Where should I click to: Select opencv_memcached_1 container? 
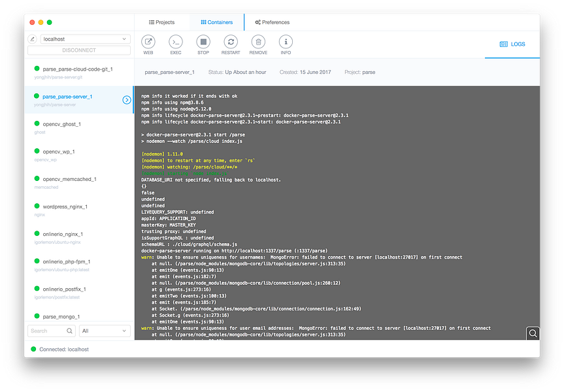pos(79,182)
